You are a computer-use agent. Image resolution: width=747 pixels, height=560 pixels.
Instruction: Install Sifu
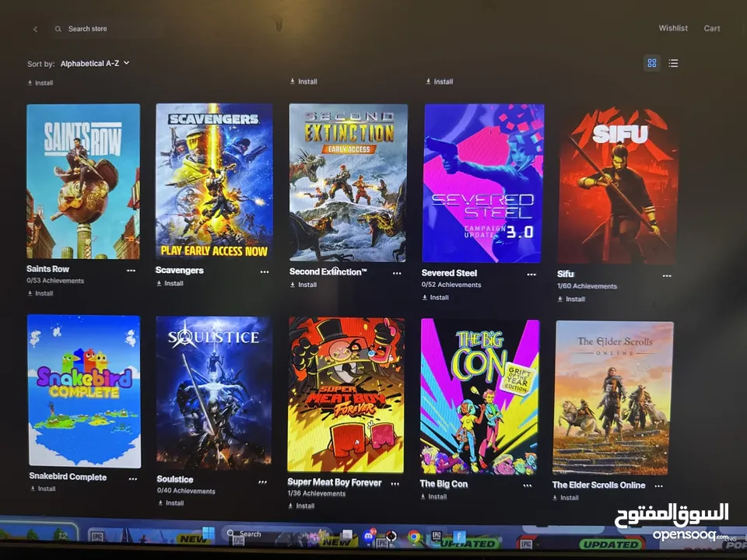click(x=571, y=299)
